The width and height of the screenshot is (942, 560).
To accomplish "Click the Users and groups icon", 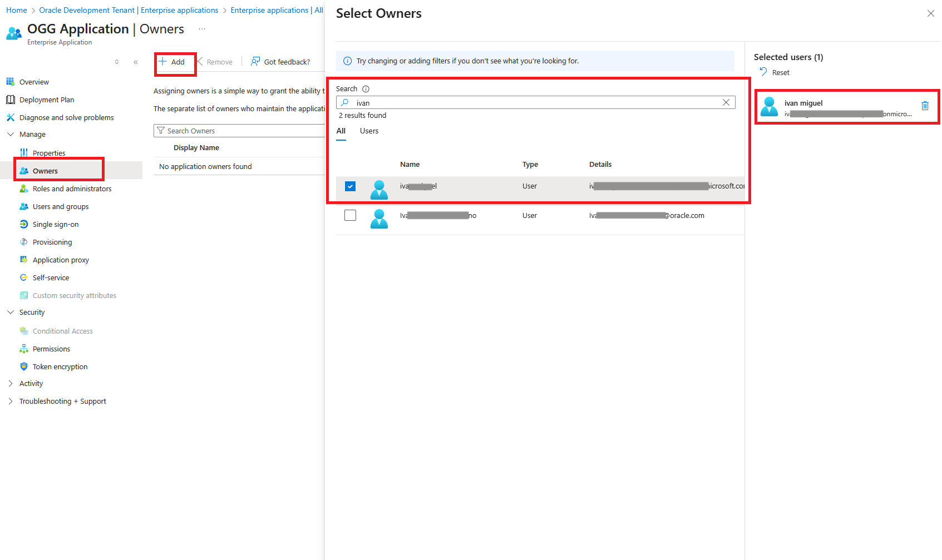I will tap(24, 206).
